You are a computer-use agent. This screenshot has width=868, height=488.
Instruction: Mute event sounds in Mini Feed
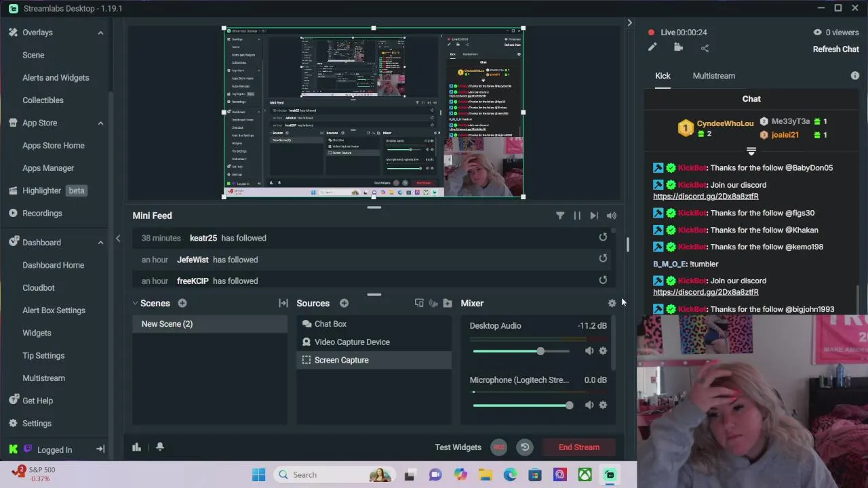pos(612,216)
